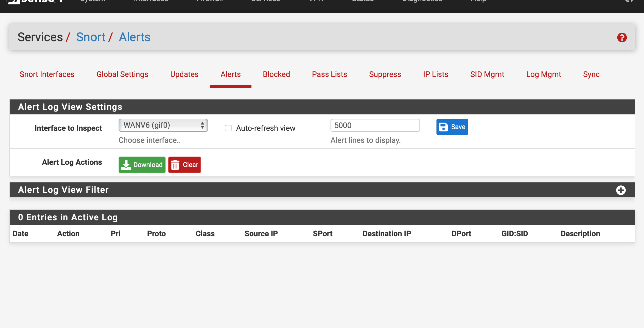
Task: Switch to the Snort Interfaces tab
Action: coord(47,74)
